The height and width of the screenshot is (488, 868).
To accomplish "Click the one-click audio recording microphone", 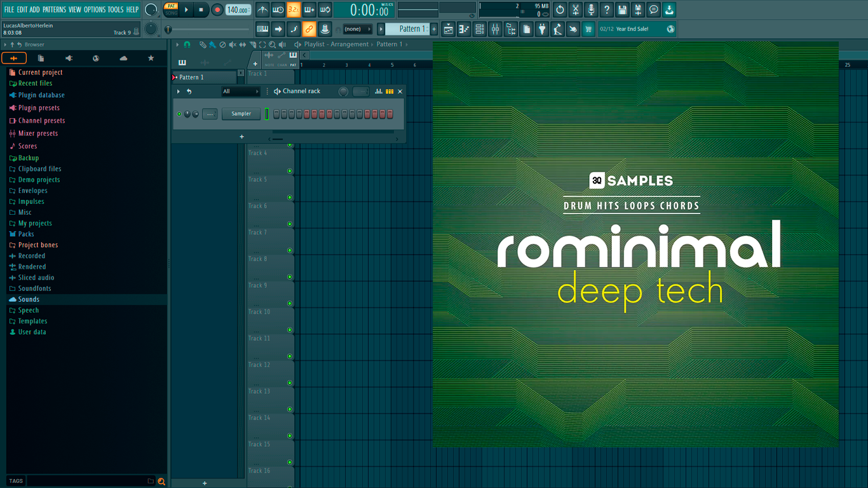I will click(x=591, y=10).
